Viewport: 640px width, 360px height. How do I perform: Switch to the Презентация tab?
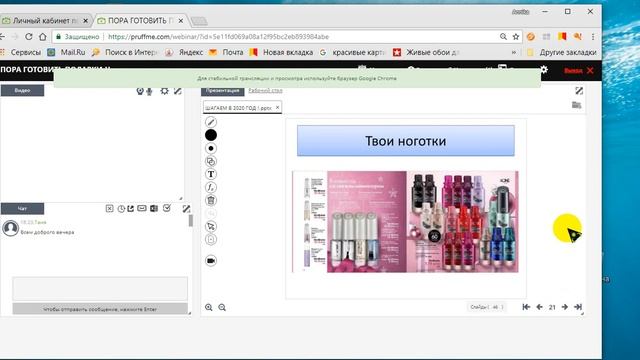[x=222, y=91]
